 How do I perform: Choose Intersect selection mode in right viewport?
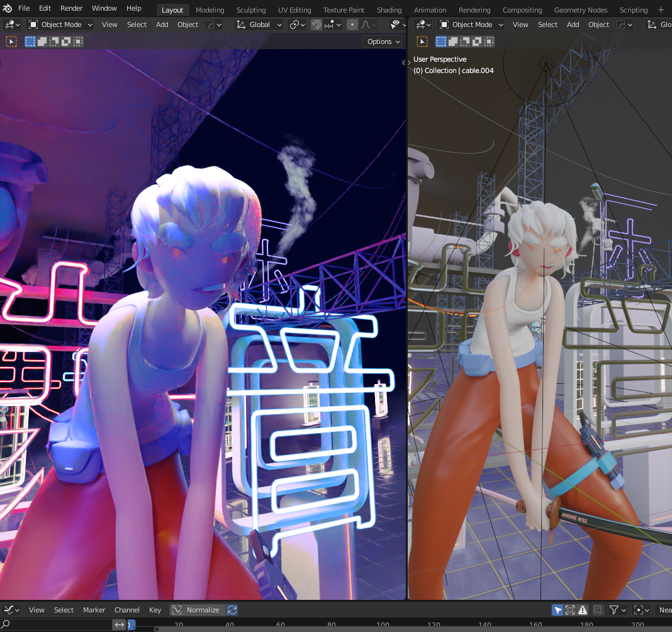[489, 42]
